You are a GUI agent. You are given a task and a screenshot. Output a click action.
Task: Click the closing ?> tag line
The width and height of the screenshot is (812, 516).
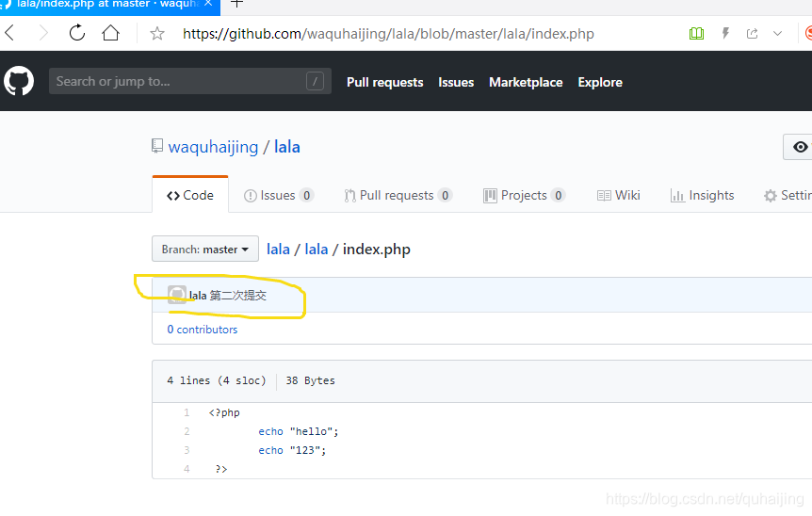point(221,469)
